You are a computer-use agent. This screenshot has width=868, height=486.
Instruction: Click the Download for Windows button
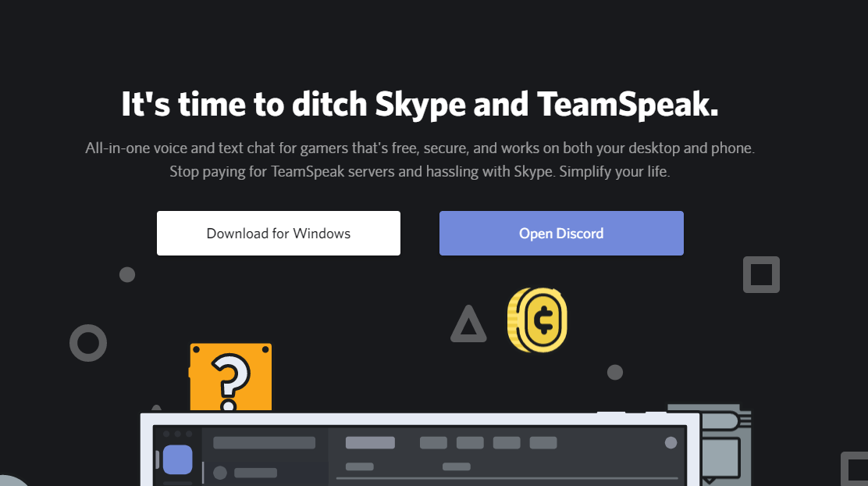tap(279, 234)
